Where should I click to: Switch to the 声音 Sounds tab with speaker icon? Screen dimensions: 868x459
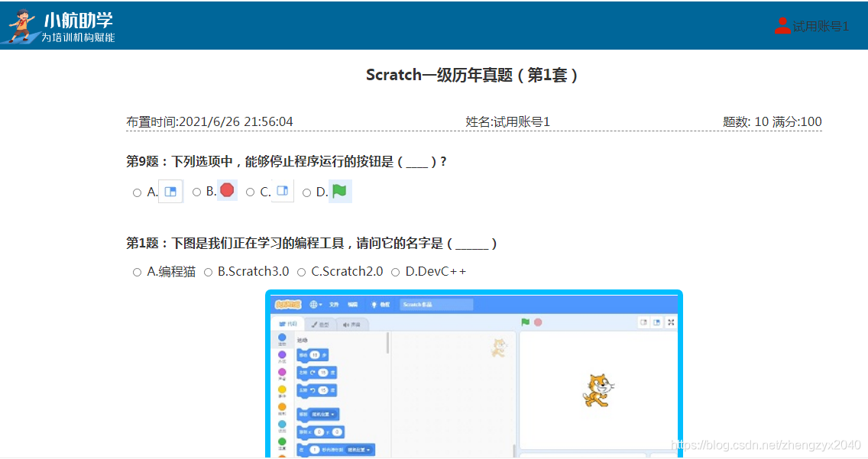(x=351, y=325)
